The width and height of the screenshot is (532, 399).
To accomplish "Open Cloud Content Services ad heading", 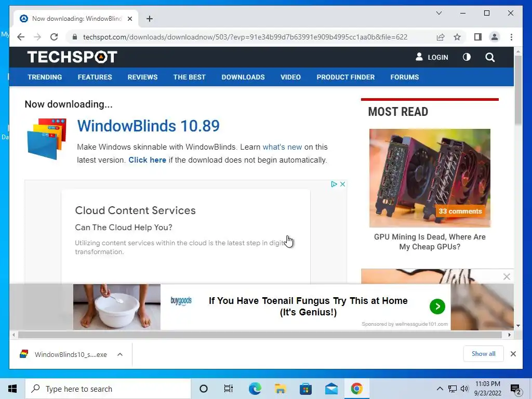I will (x=135, y=210).
